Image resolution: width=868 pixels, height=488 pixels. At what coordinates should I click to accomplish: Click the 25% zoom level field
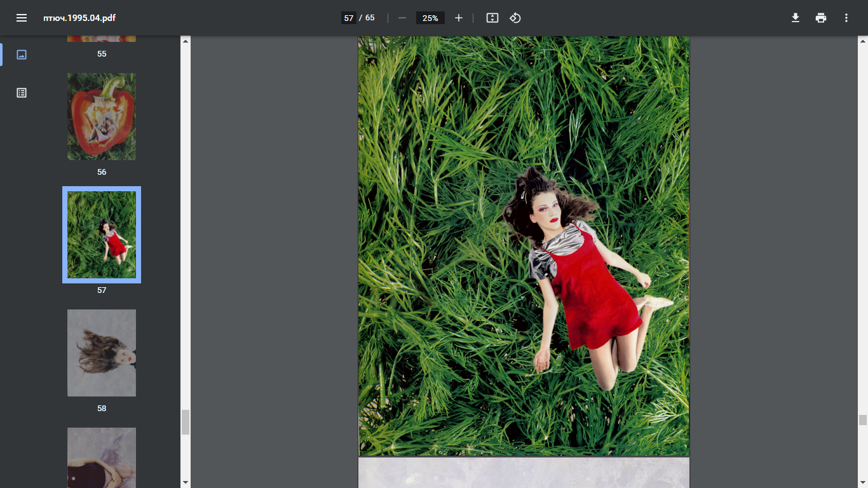tap(430, 18)
